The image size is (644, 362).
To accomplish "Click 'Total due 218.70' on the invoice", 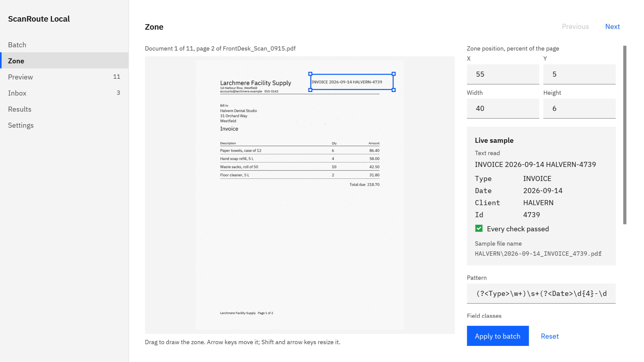I will 364,185.
